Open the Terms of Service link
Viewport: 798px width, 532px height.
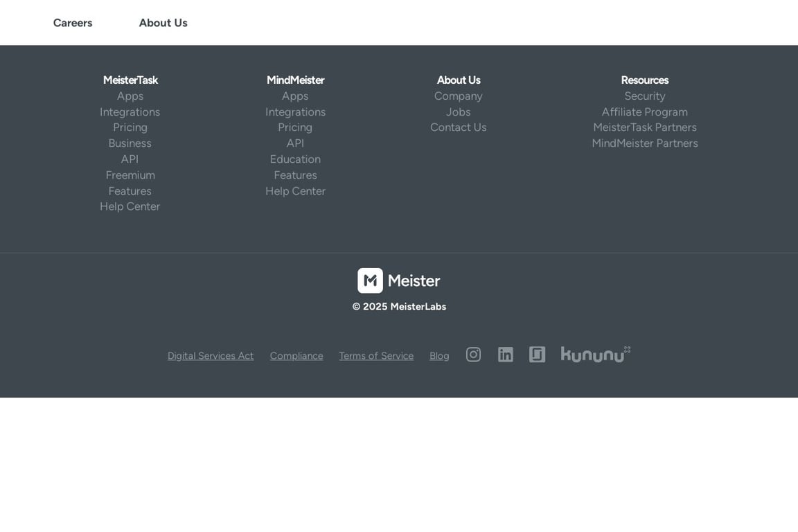click(376, 356)
